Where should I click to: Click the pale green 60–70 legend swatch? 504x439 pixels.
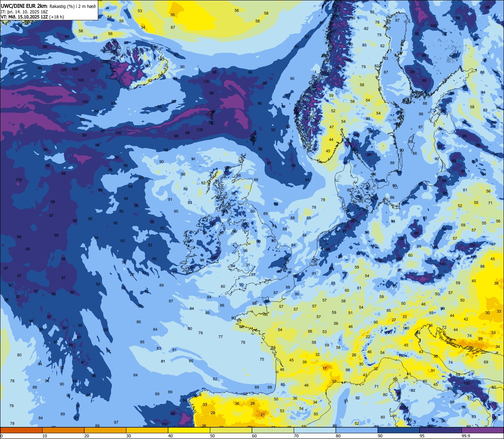click(x=273, y=430)
